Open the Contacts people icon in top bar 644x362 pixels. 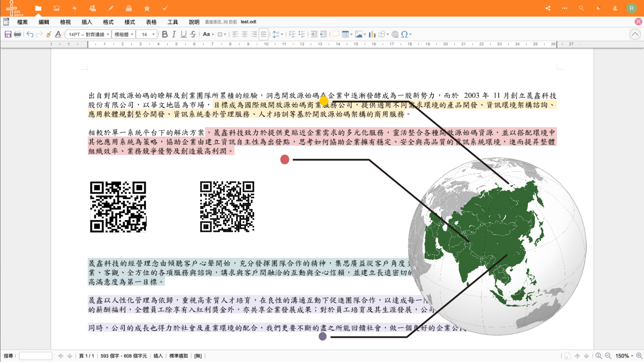[92, 8]
